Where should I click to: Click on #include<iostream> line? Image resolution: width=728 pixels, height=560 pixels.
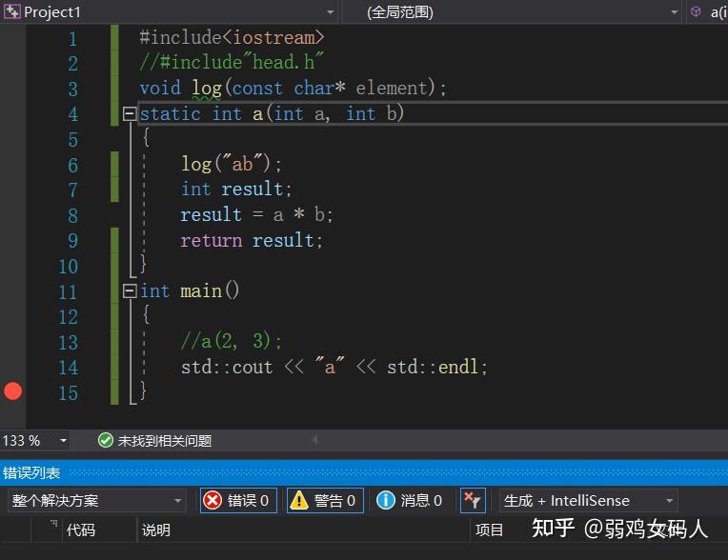coord(232,37)
